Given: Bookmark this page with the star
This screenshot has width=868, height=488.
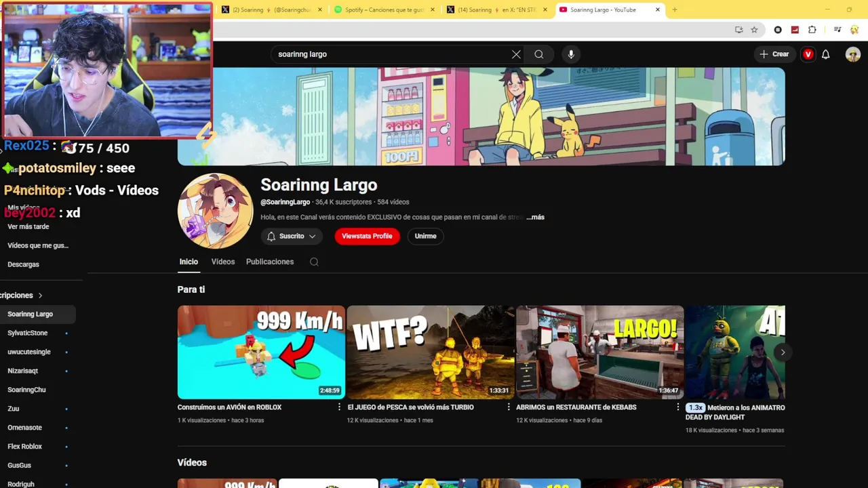Looking at the screenshot, I should pos(754,30).
